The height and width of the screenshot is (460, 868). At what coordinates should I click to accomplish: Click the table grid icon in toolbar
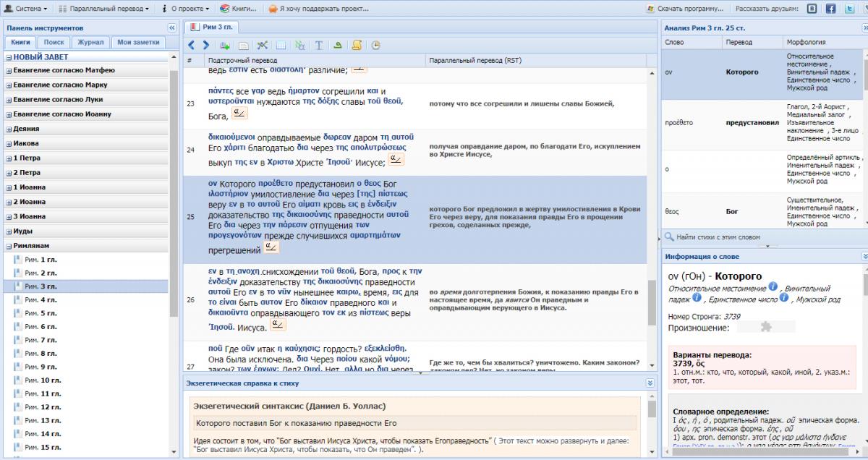pyautogui.click(x=281, y=45)
